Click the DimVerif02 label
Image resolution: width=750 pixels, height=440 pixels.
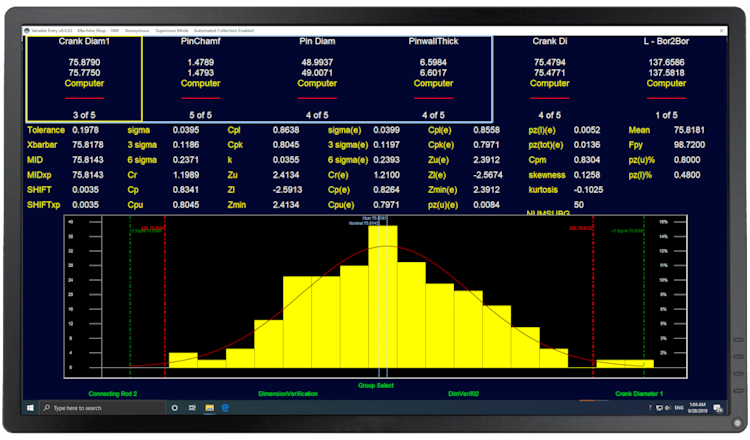463,394
